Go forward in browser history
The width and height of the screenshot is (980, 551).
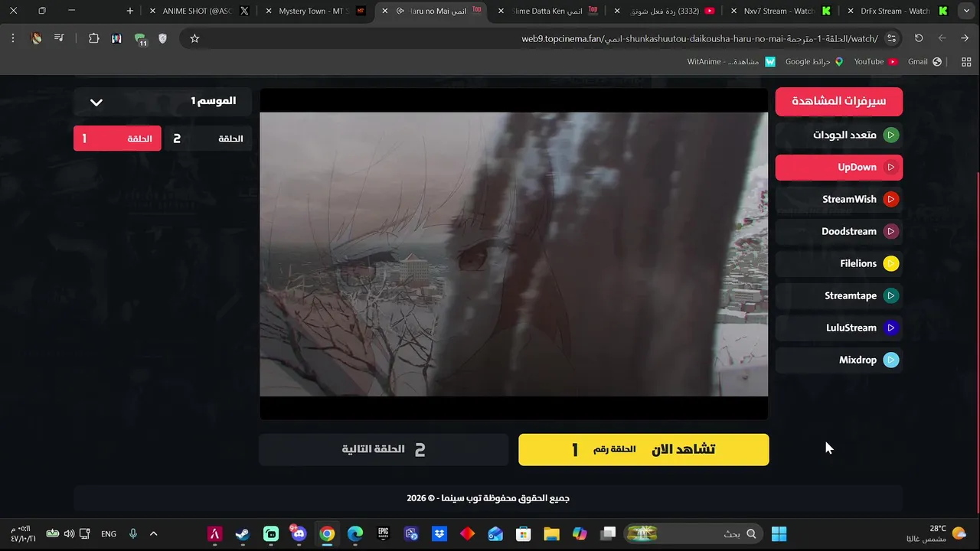[942, 38]
